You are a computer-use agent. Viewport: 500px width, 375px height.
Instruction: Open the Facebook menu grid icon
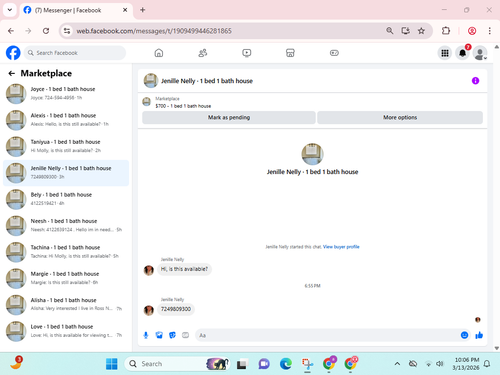point(445,53)
